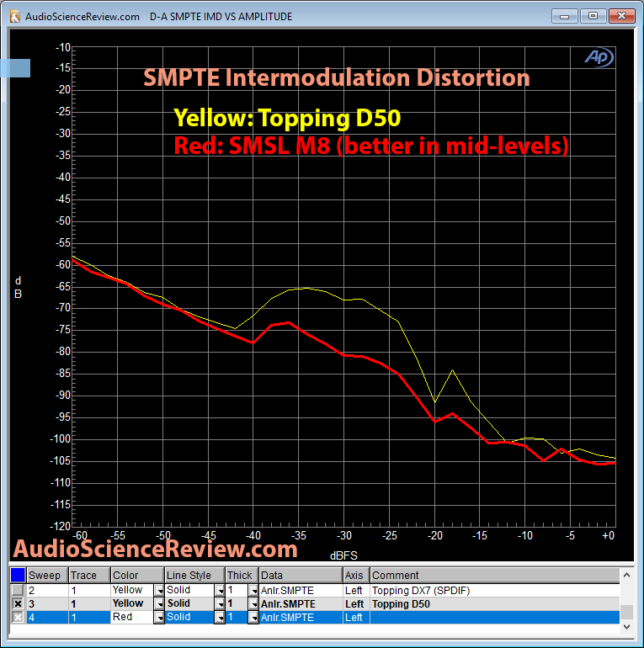The image size is (644, 648).
Task: Click the +0 label on the x-axis
Action: pyautogui.click(x=608, y=536)
